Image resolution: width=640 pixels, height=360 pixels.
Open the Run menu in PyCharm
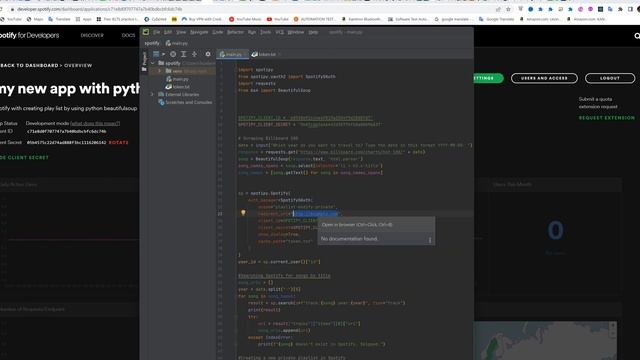(x=252, y=32)
